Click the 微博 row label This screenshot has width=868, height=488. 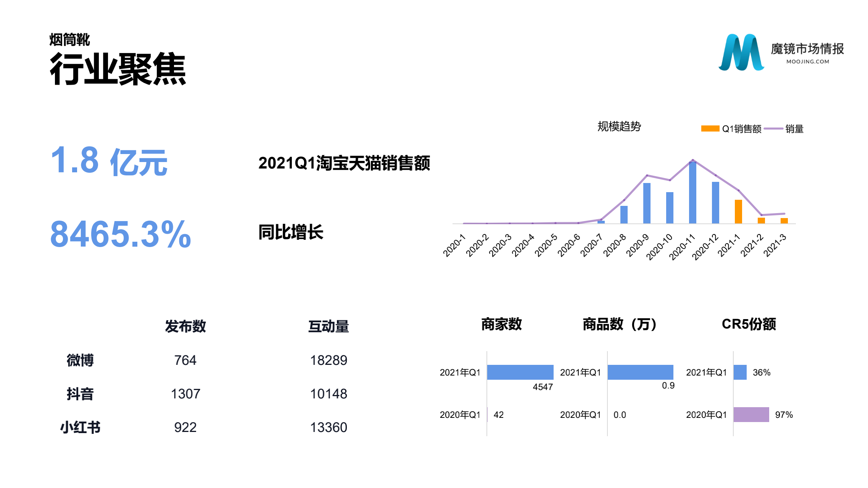80,360
